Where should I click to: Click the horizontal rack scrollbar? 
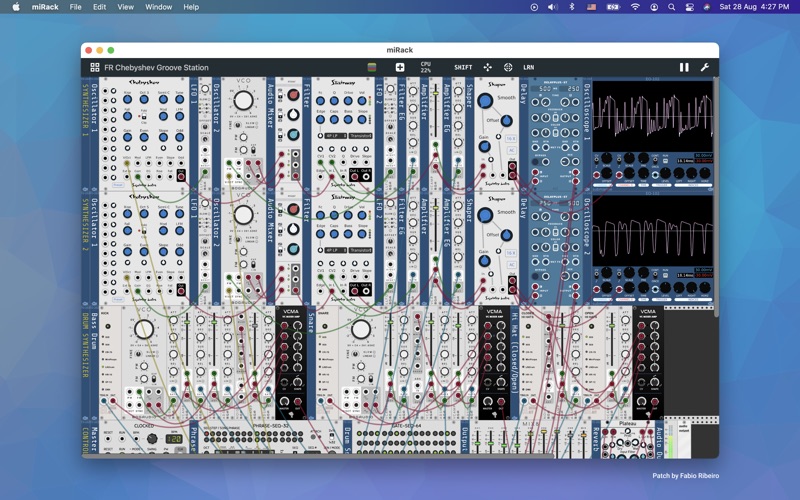point(317,456)
